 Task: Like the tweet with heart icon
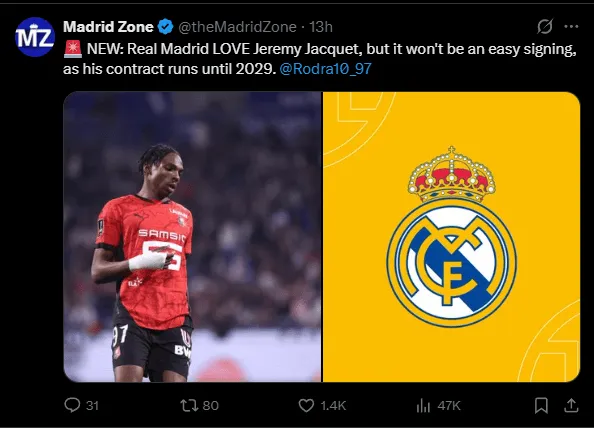[x=306, y=405]
